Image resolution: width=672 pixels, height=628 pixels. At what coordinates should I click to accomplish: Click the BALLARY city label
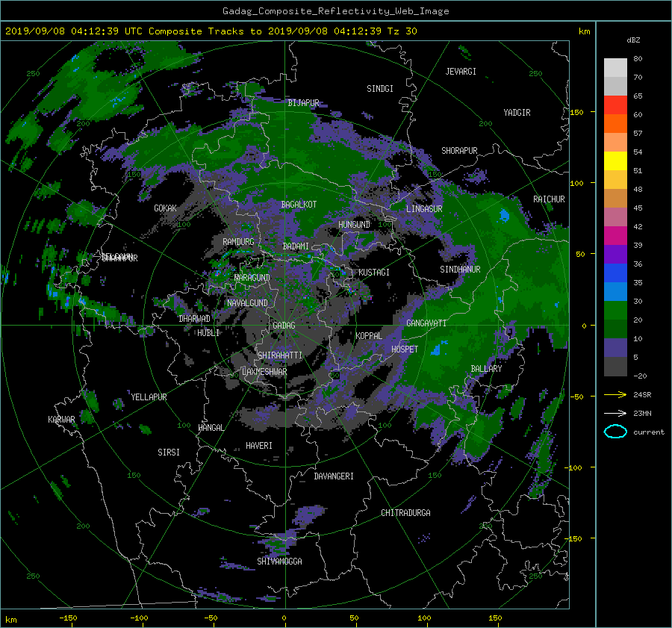click(486, 369)
